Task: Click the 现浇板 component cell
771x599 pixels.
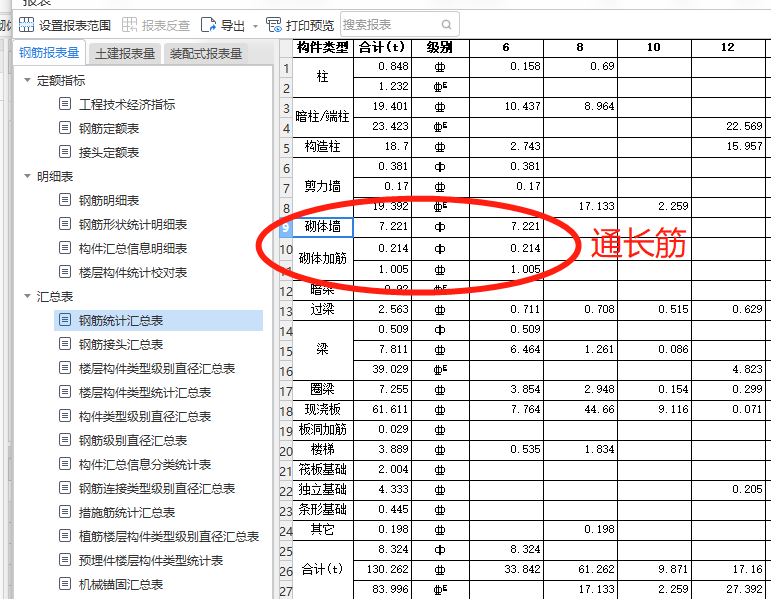Action: (x=323, y=409)
